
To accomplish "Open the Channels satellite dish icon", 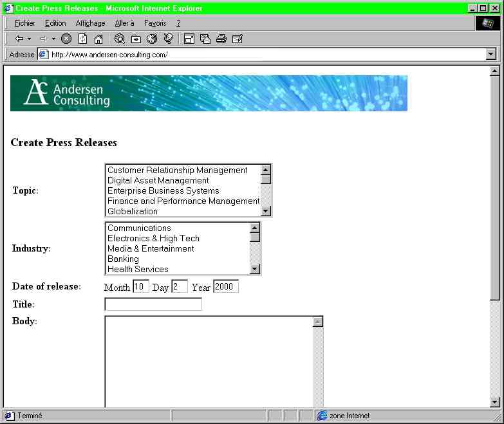I will pos(168,39).
